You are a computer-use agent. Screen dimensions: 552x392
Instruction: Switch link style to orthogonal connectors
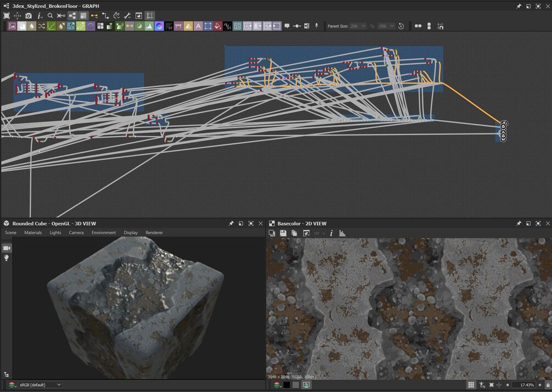coord(105,16)
